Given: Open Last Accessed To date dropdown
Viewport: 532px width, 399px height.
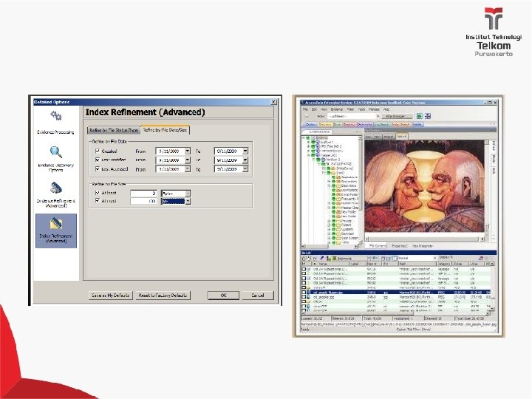Looking at the screenshot, I should (x=245, y=168).
